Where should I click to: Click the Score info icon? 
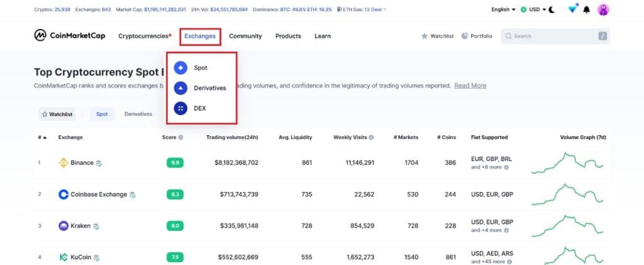180,138
